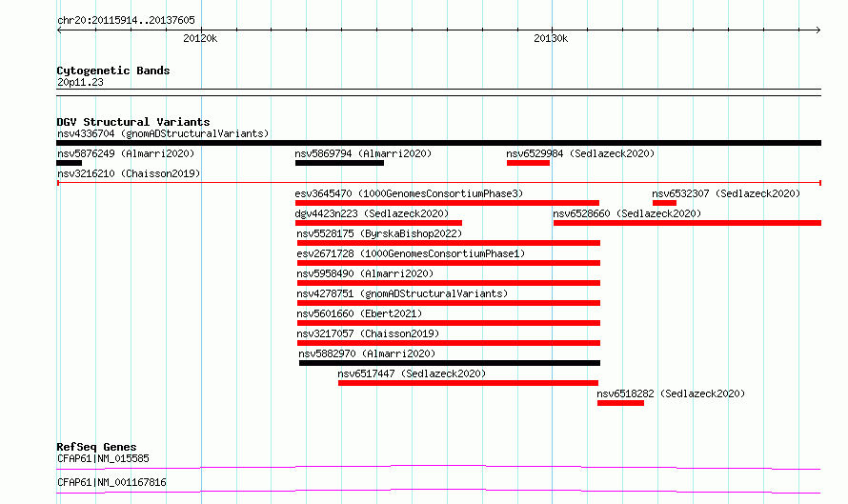Click the nsv6529984 Sedlazeck2020 variant label

(x=580, y=153)
